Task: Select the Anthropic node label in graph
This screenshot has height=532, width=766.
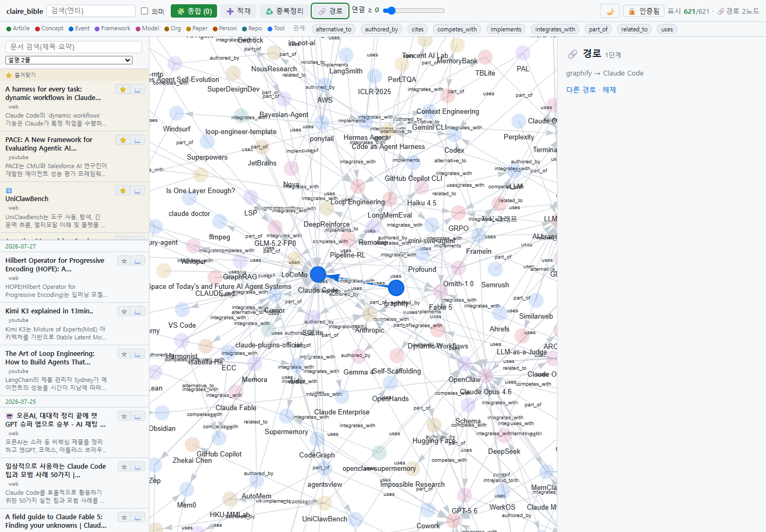Action: point(370,330)
